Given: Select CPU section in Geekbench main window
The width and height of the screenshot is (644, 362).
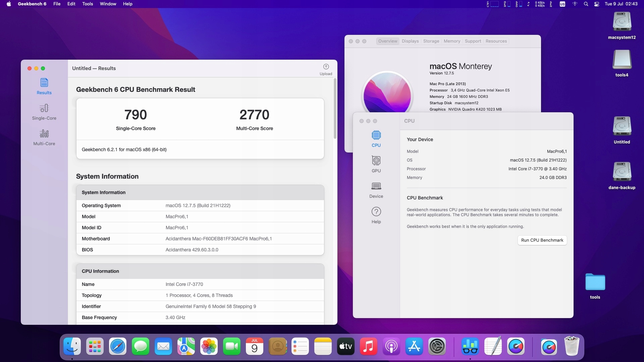Looking at the screenshot, I should coord(376,139).
